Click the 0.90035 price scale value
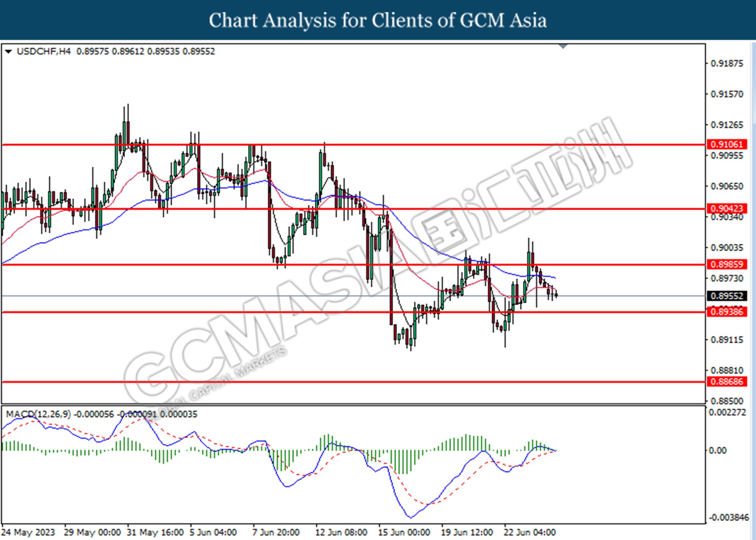 [727, 248]
